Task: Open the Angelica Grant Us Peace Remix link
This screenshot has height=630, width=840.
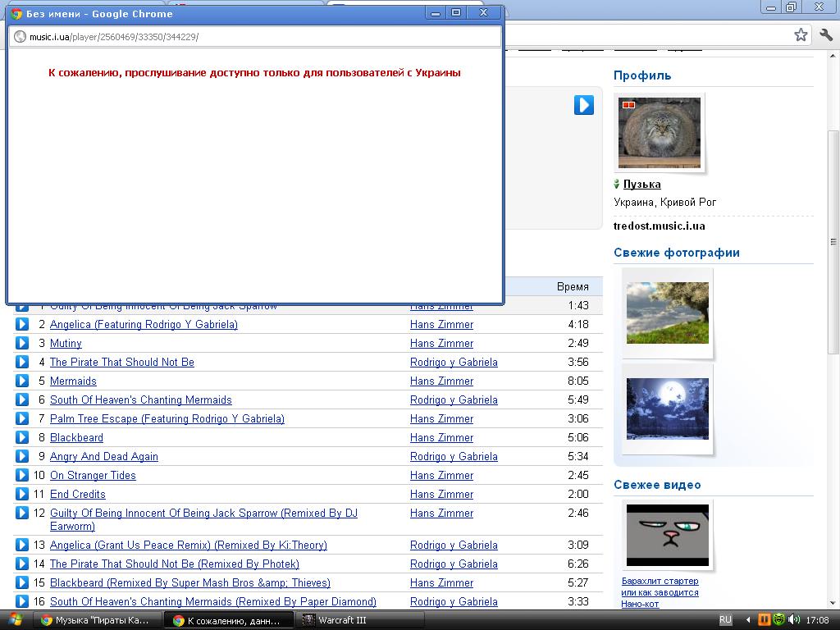Action: [x=189, y=545]
